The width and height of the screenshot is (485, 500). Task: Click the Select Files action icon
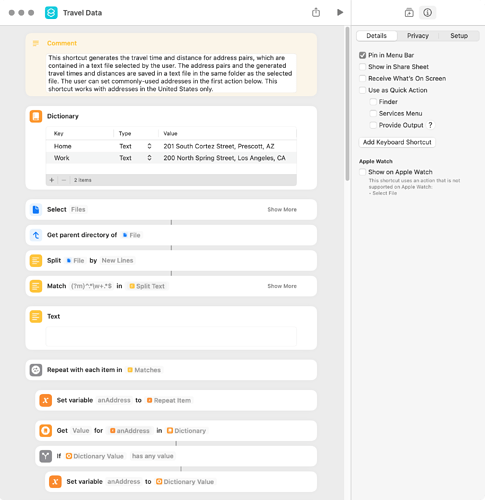click(x=36, y=209)
